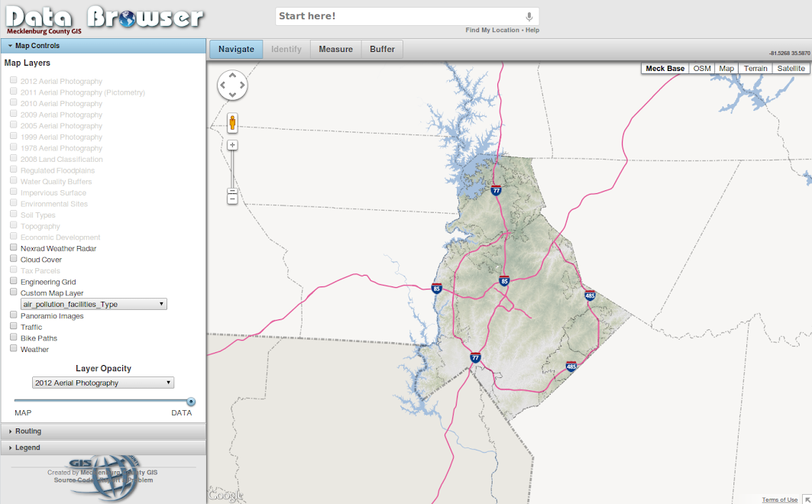The height and width of the screenshot is (504, 812).
Task: Click the microphone icon in search box
Action: [x=529, y=17]
